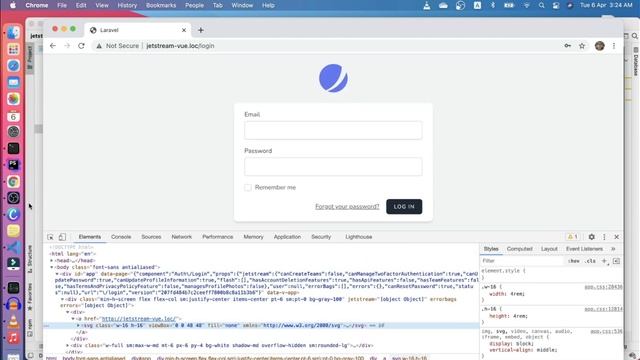This screenshot has width=640, height=360.
Task: Select body breadcrumb in Elements footer
Action: (x=94, y=358)
